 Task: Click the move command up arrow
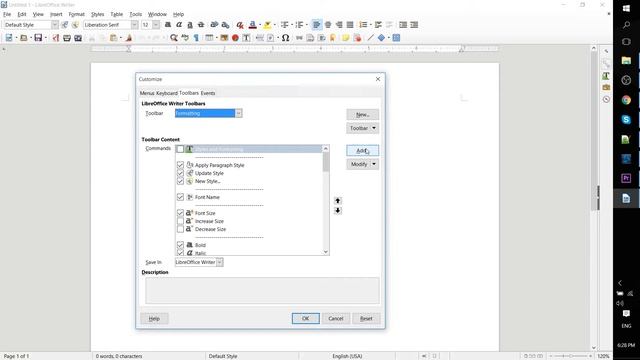point(338,200)
